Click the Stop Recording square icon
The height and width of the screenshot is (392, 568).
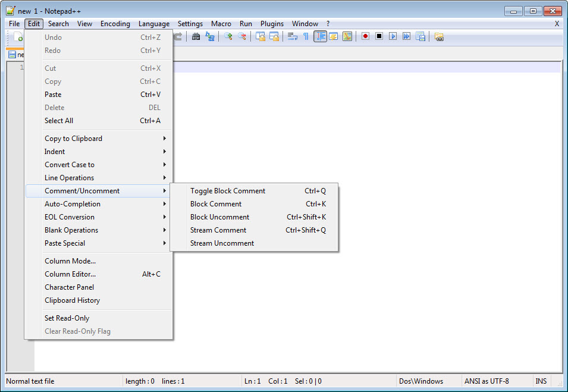(x=379, y=36)
